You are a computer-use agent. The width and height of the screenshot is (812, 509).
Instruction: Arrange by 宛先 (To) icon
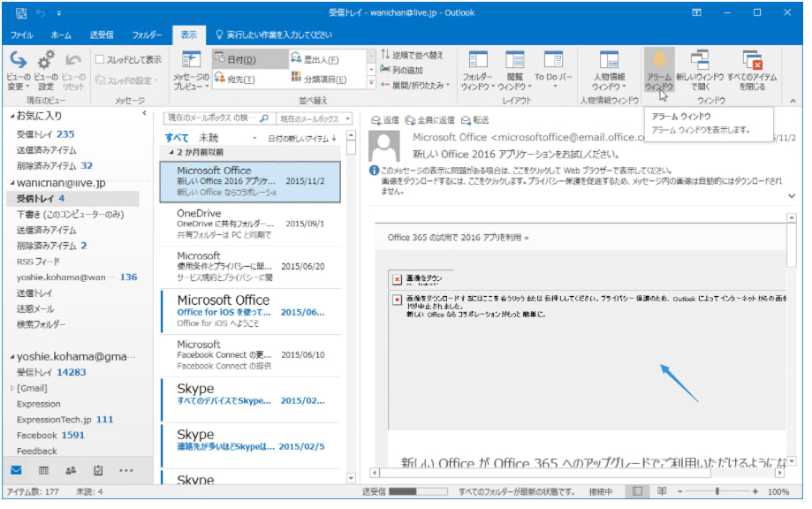coord(220,78)
